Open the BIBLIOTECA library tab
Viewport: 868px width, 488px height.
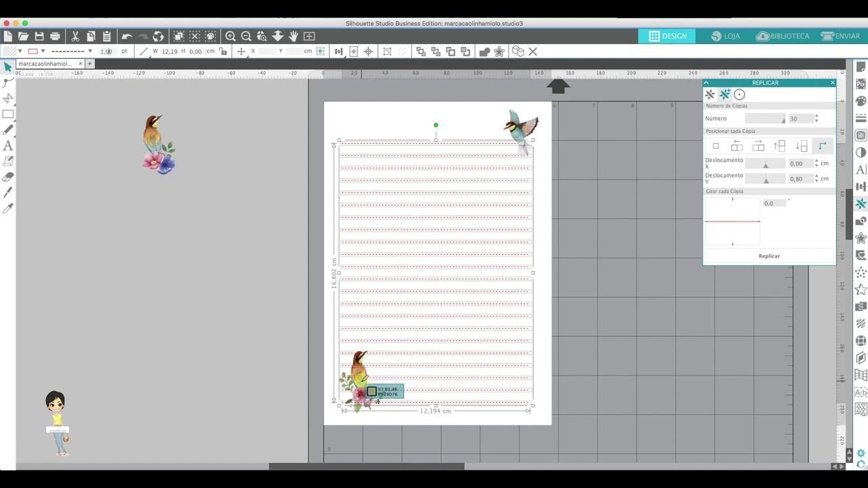pyautogui.click(x=783, y=36)
